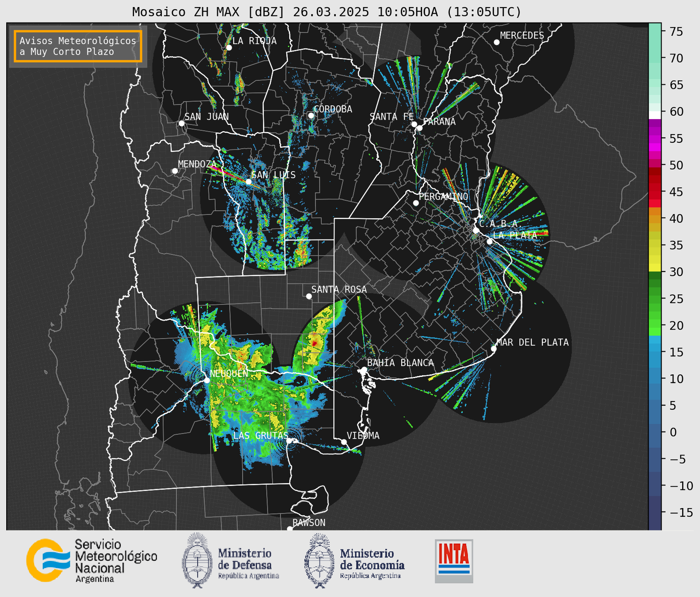Select the RAWSON city marker
This screenshot has height=597, width=700.
click(290, 528)
